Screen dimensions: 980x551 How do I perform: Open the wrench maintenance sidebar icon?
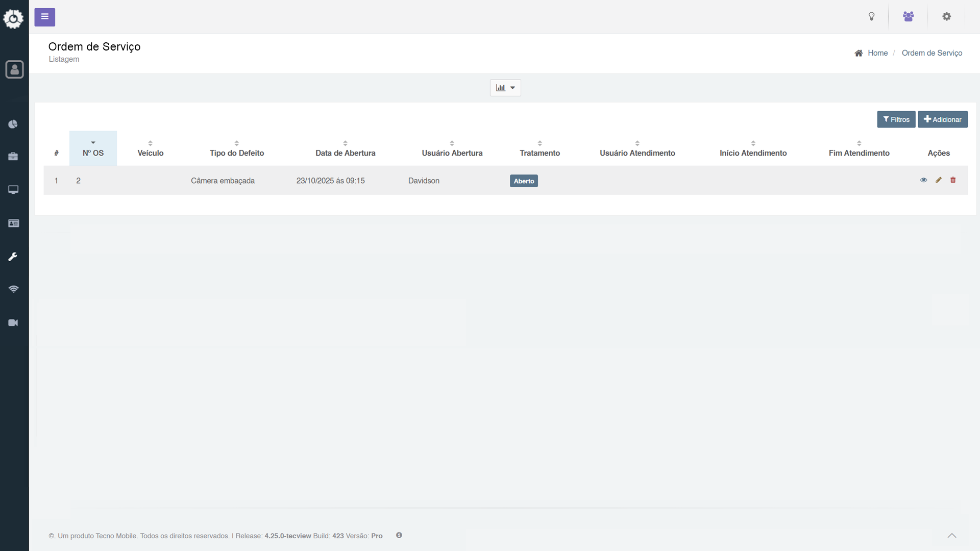(13, 257)
